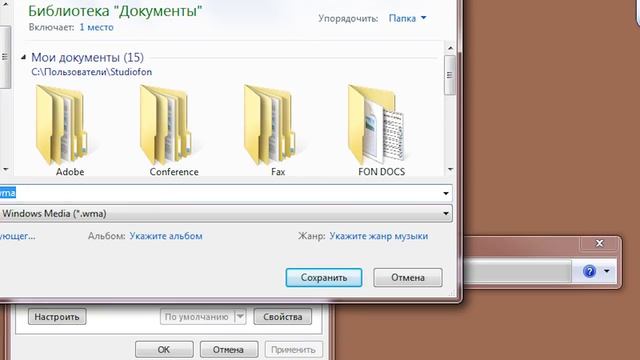640x360 pixels.
Task: Click Отмена in the save dialog
Action: (x=408, y=278)
